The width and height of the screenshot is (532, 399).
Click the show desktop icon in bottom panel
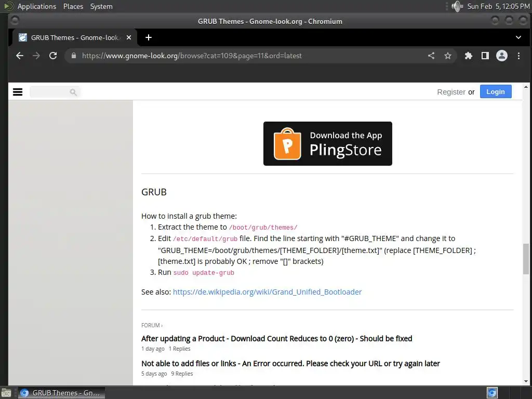coord(6,393)
